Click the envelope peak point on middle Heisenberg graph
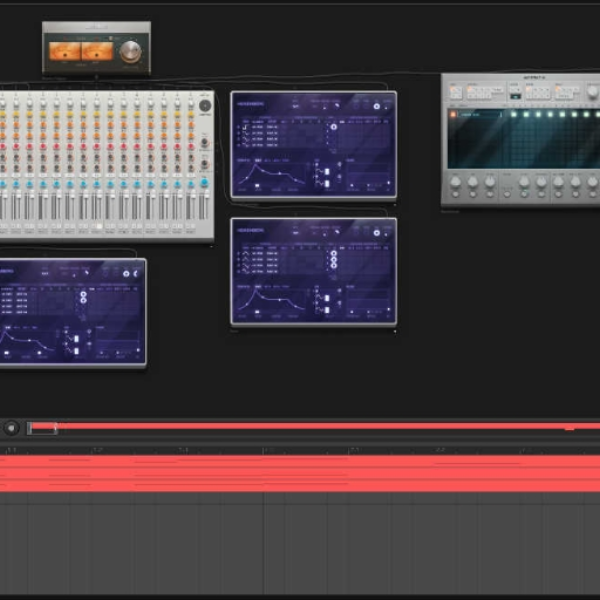600x600 pixels. pyautogui.click(x=256, y=291)
